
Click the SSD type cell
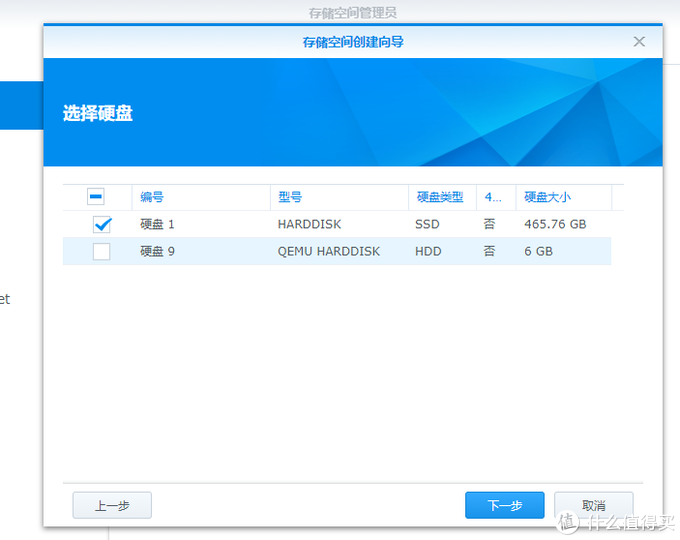(x=427, y=224)
